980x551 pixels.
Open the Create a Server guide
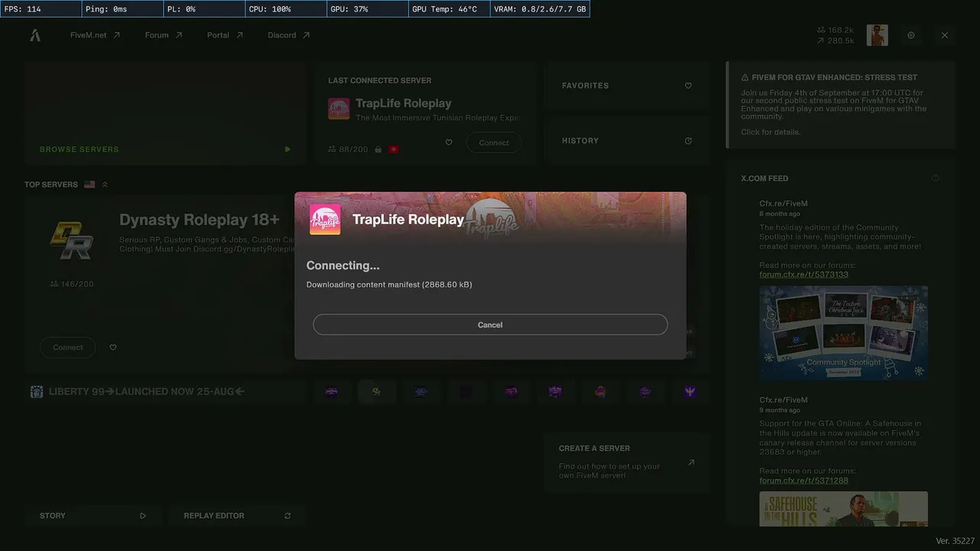pos(626,462)
